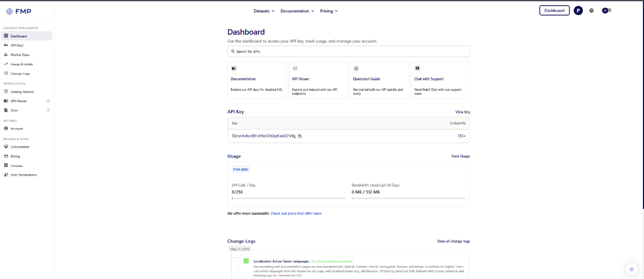Image resolution: width=644 pixels, height=279 pixels.
Task: Click the 'Endpoints' column header
Action: (x=457, y=123)
